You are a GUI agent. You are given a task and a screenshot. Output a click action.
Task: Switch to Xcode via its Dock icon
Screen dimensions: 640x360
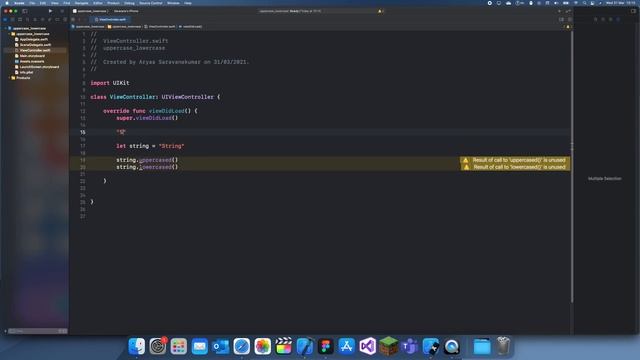click(x=305, y=346)
